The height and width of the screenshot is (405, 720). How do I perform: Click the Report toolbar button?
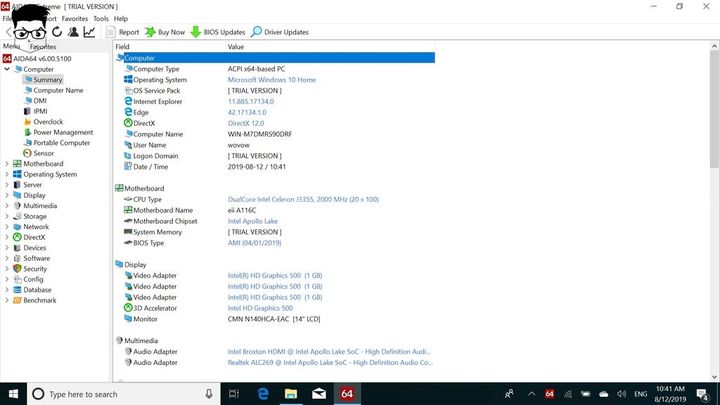coord(122,32)
